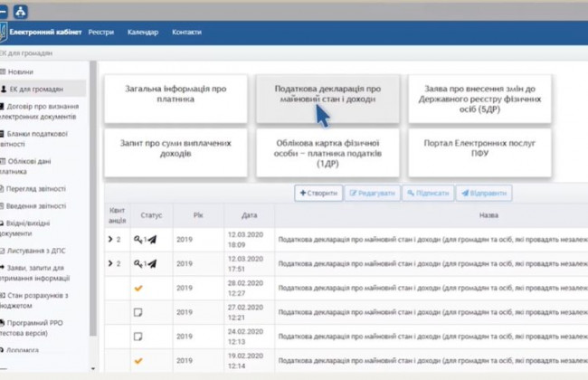Click the orange checkmark status dated 28.02.2020
Screen dimensions: 588x380
(x=138, y=288)
